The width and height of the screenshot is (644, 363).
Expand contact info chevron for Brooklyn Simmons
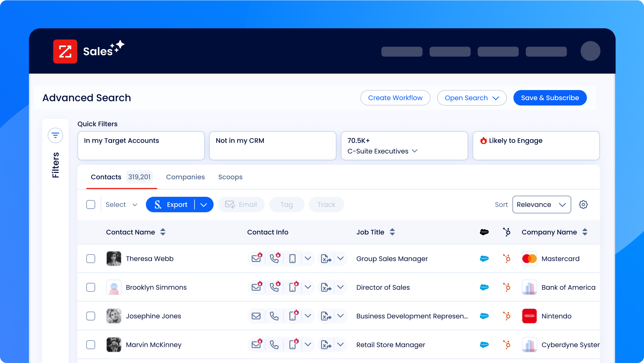click(308, 287)
